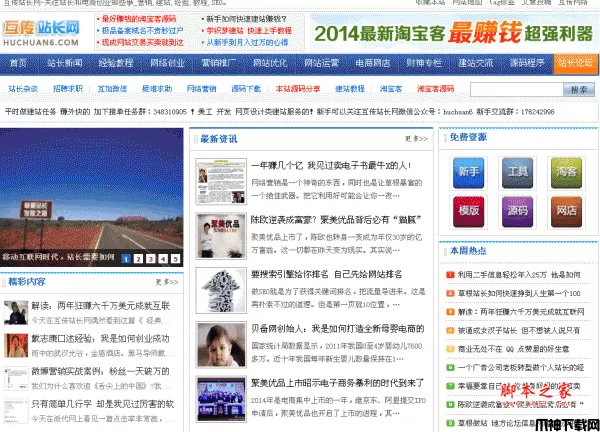Open the orange 站长论坛 nav tab
The height and width of the screenshot is (432, 600).
click(x=576, y=63)
